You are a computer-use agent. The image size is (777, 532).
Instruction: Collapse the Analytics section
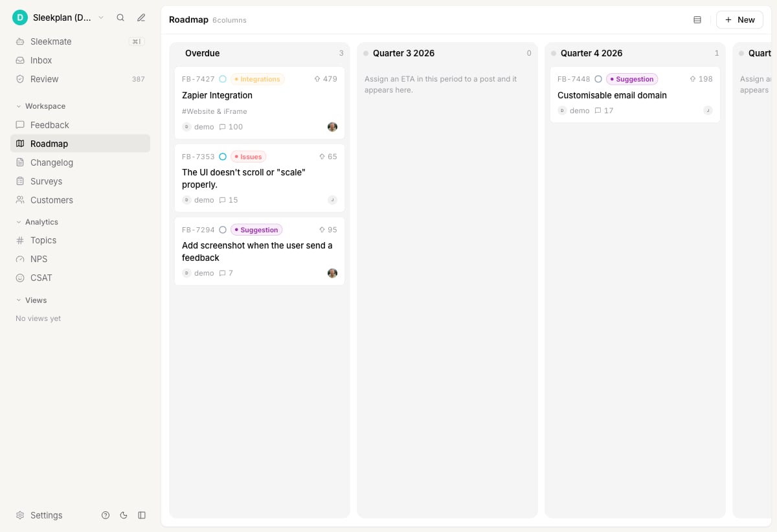(37, 222)
